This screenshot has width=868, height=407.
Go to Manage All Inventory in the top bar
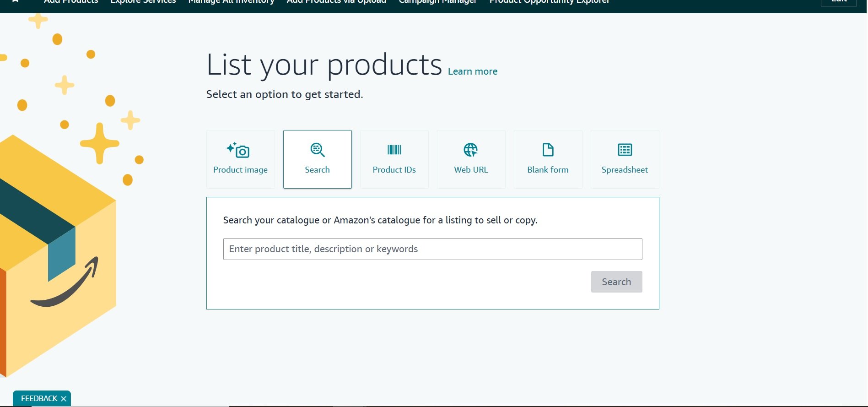coord(231,2)
